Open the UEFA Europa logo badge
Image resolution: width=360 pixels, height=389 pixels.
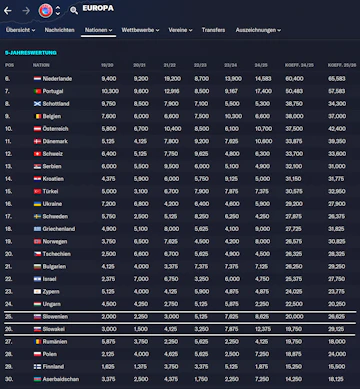[45, 11]
